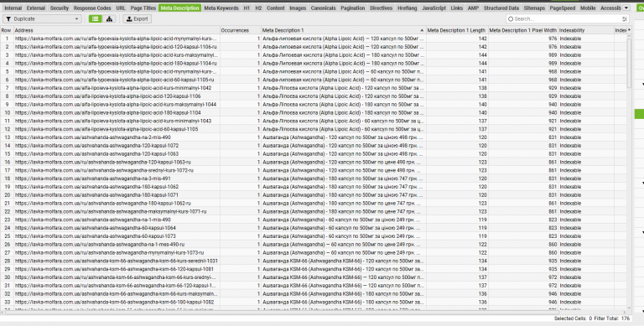Select URL ashwagandha-na-1-mes-490-ru in row 26

click(100, 245)
